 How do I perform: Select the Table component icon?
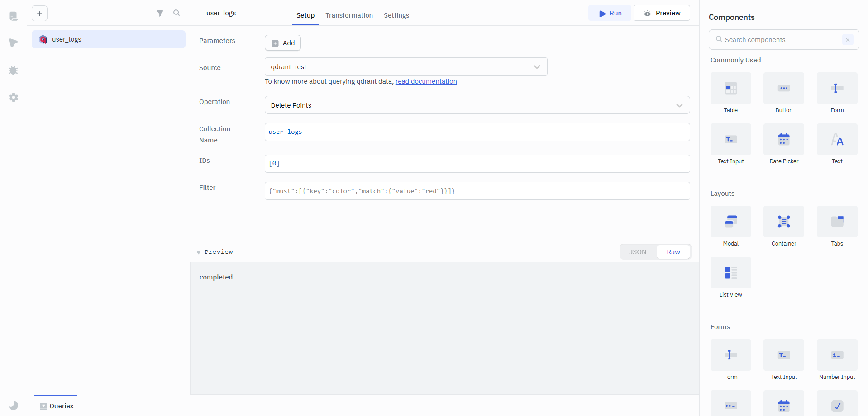(x=730, y=89)
